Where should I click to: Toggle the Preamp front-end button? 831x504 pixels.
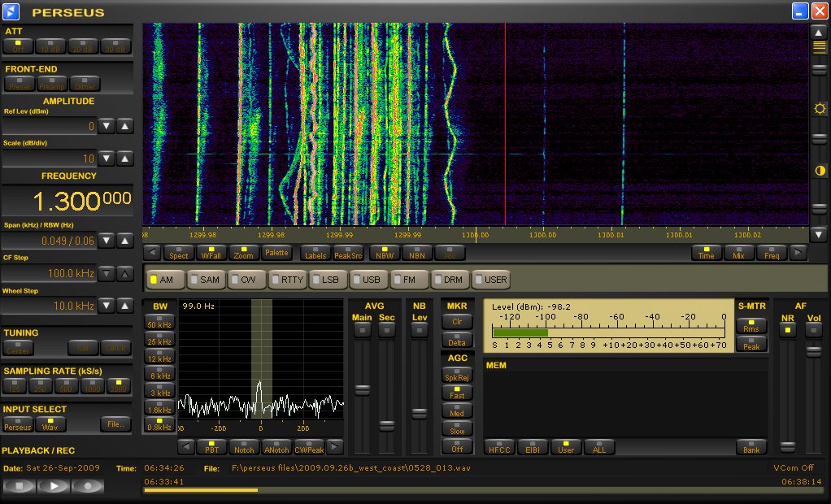(52, 84)
